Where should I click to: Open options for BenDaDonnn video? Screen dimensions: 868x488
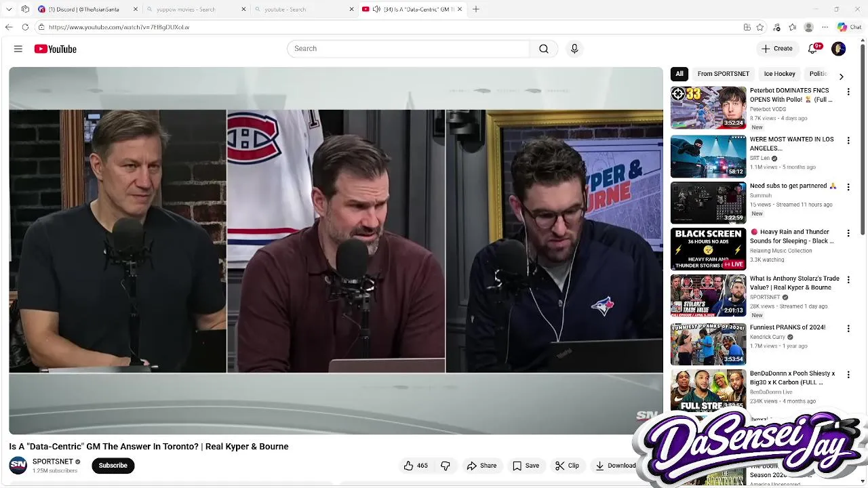848,374
